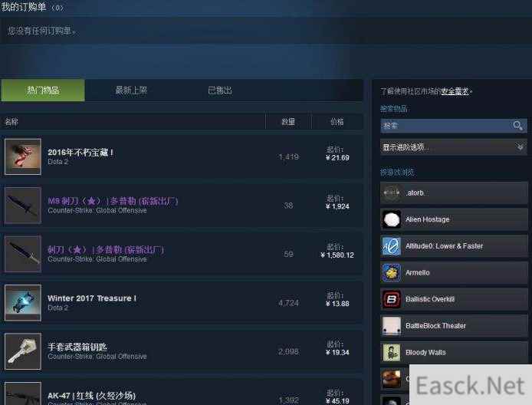Screen dimensions: 532x405
Task: Sort listings by 数量 column header
Action: coord(288,121)
